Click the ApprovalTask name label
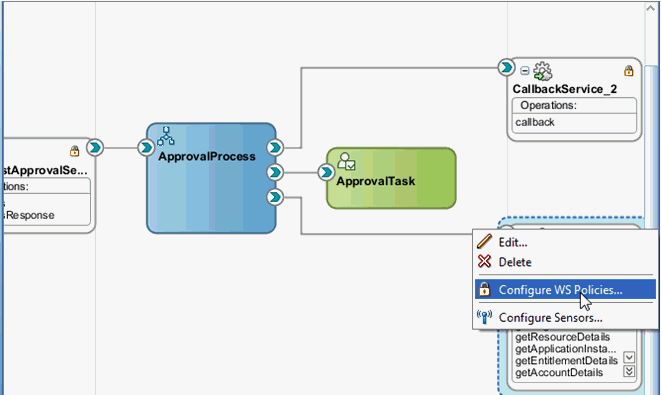The width and height of the screenshot is (661, 395). pos(376,181)
